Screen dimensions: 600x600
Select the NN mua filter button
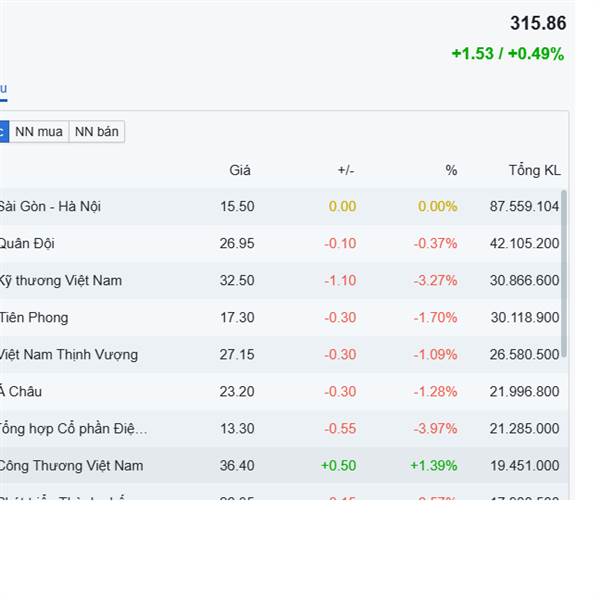point(39,132)
